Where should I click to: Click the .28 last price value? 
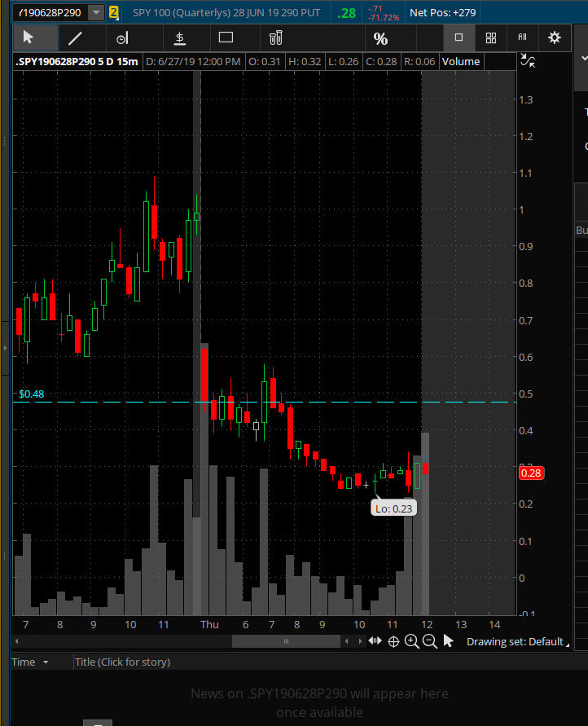tap(346, 13)
